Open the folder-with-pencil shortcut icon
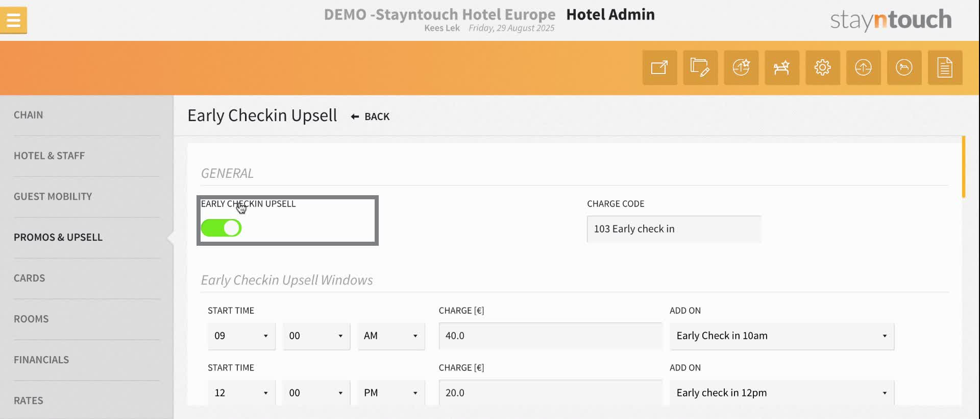This screenshot has width=980, height=419. [700, 67]
